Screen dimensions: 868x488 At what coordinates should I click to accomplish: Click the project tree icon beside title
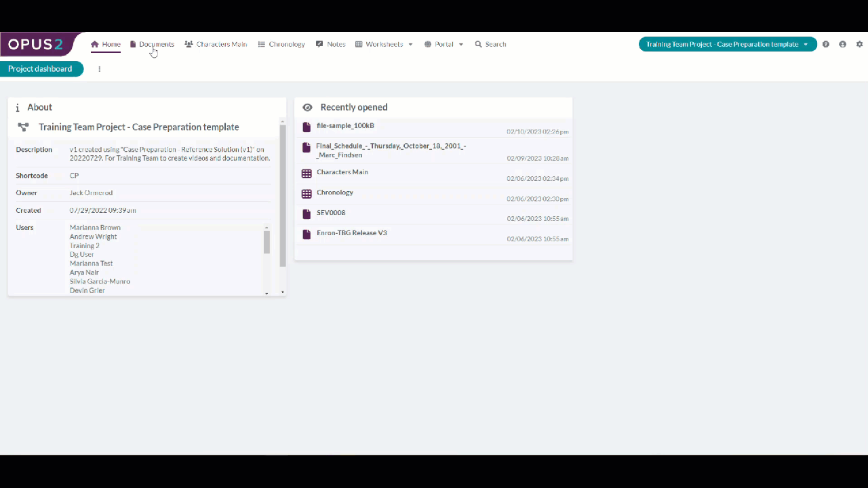pyautogui.click(x=24, y=127)
